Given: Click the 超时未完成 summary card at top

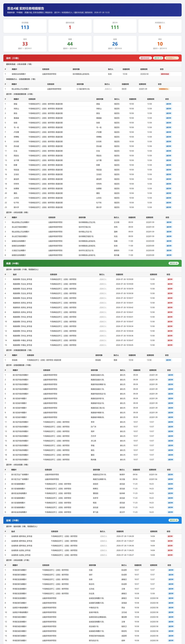Looking at the screenshot, I should coord(70,26).
